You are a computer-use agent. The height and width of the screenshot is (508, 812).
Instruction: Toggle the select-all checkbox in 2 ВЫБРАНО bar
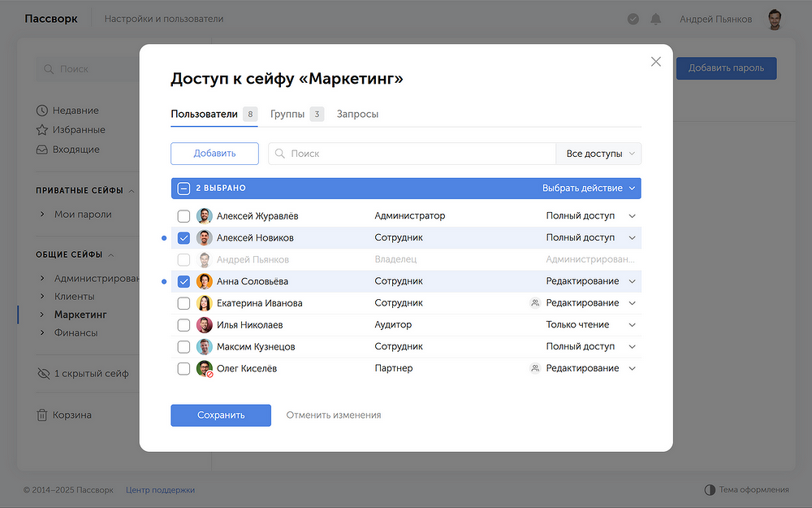coord(184,189)
